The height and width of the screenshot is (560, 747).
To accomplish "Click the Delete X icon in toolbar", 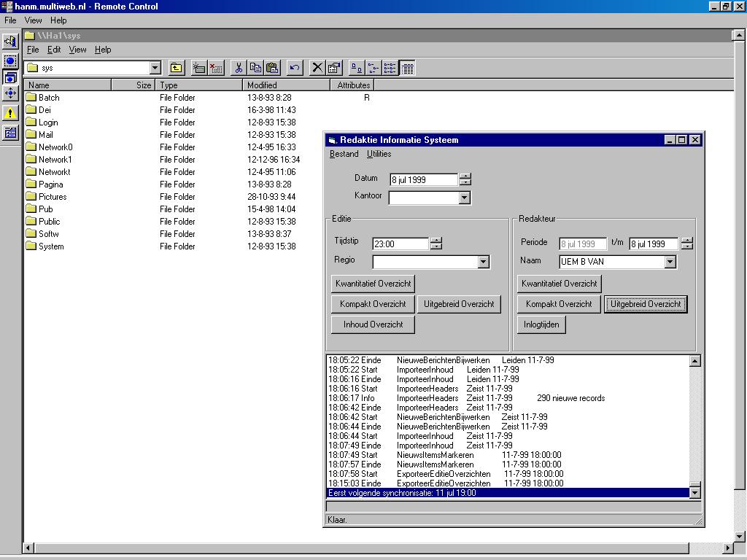I will pos(317,68).
